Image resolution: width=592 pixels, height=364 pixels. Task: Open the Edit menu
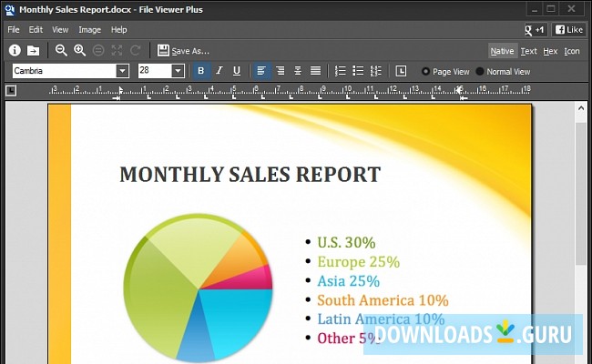pyautogui.click(x=36, y=29)
